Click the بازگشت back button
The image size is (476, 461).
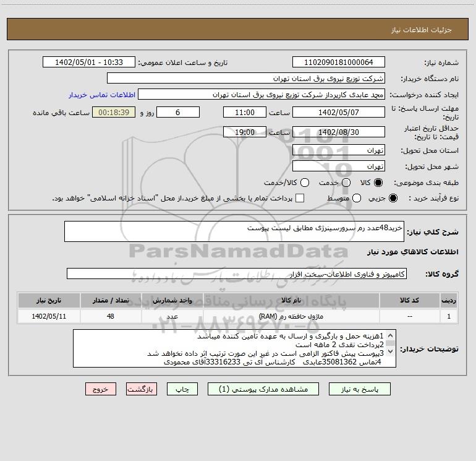point(142,389)
